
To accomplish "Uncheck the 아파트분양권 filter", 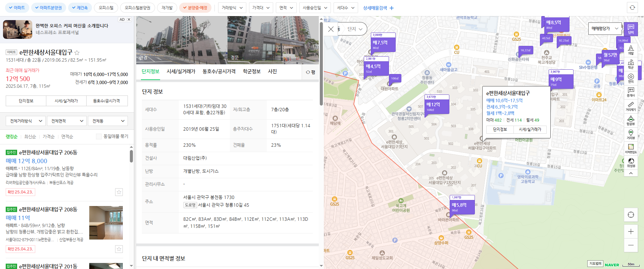I will 48,8.
